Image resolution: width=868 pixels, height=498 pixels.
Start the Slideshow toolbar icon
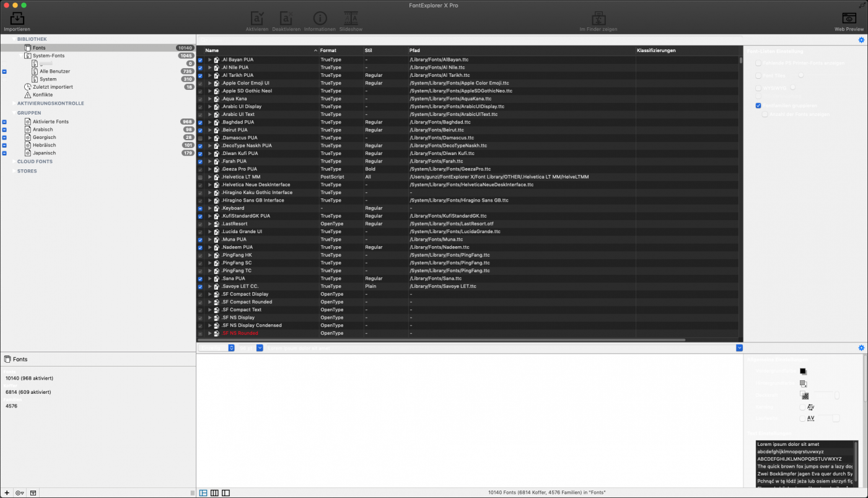(x=351, y=19)
